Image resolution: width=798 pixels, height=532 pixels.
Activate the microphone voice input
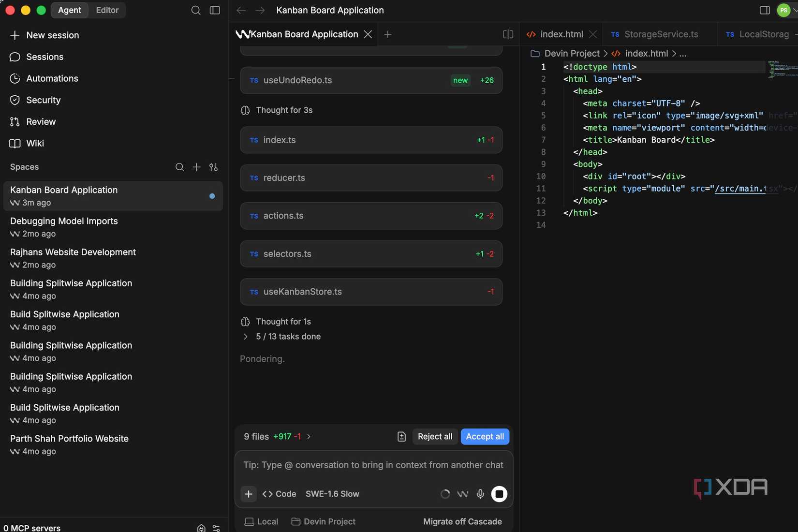[x=480, y=494]
